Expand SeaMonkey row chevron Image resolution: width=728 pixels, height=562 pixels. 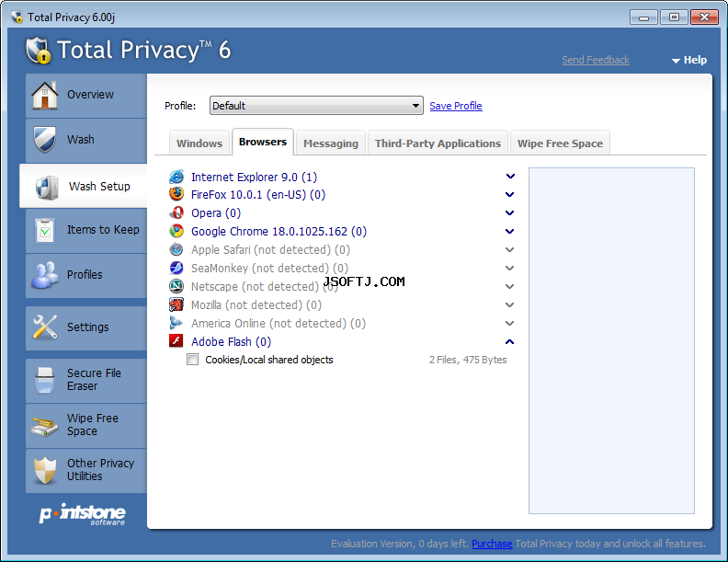pos(510,268)
